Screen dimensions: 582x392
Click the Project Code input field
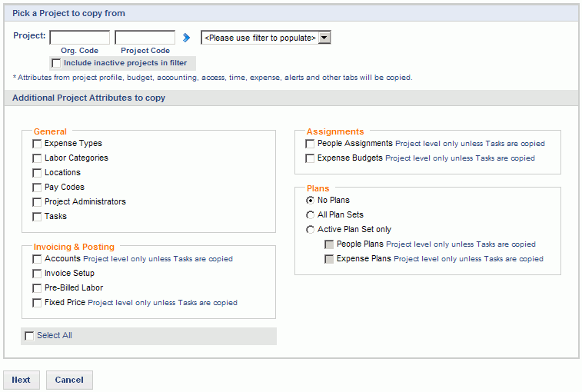[145, 38]
